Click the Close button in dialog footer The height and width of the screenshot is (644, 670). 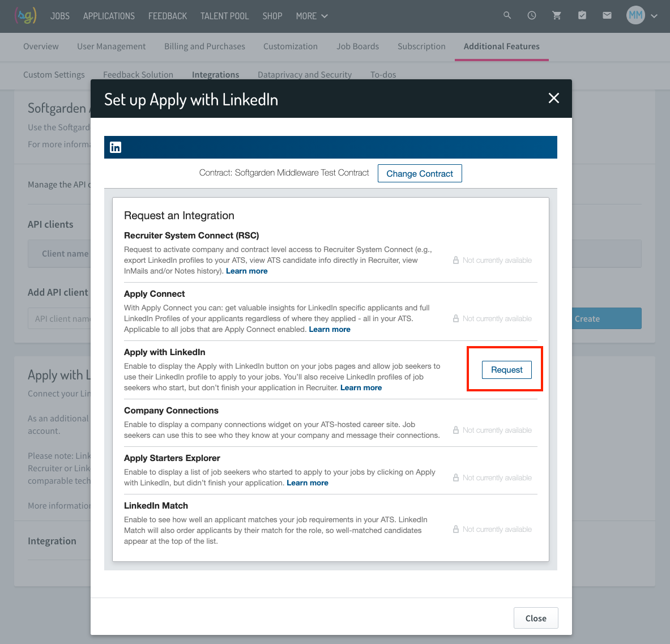click(x=536, y=618)
